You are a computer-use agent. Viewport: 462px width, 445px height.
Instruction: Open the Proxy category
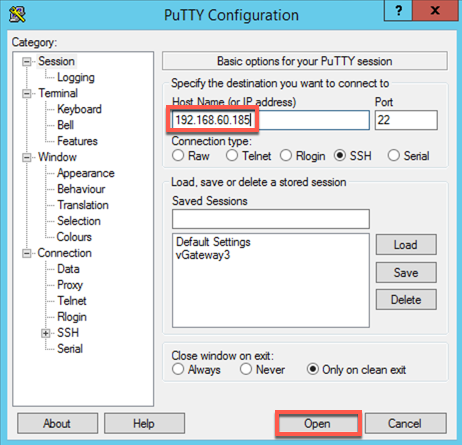pyautogui.click(x=70, y=285)
